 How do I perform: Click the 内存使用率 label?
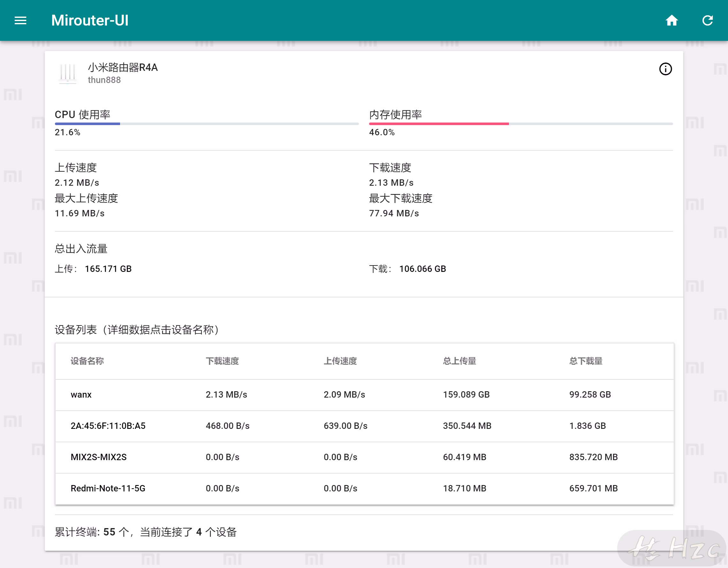point(395,115)
